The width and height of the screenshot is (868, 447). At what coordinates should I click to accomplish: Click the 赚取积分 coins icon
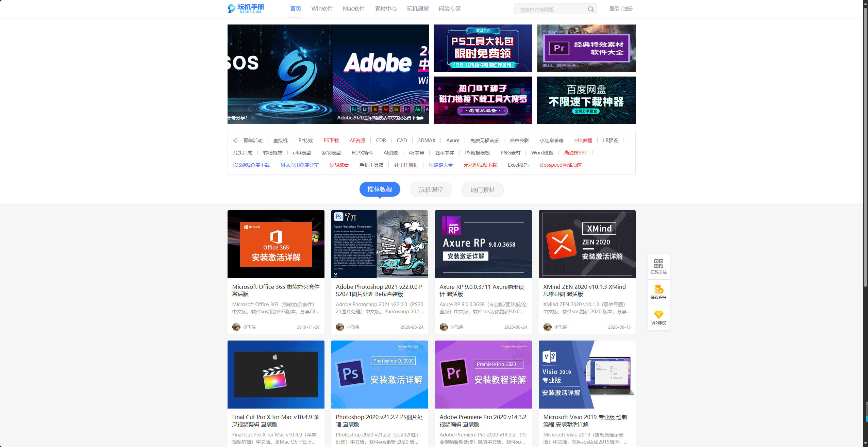click(x=658, y=289)
